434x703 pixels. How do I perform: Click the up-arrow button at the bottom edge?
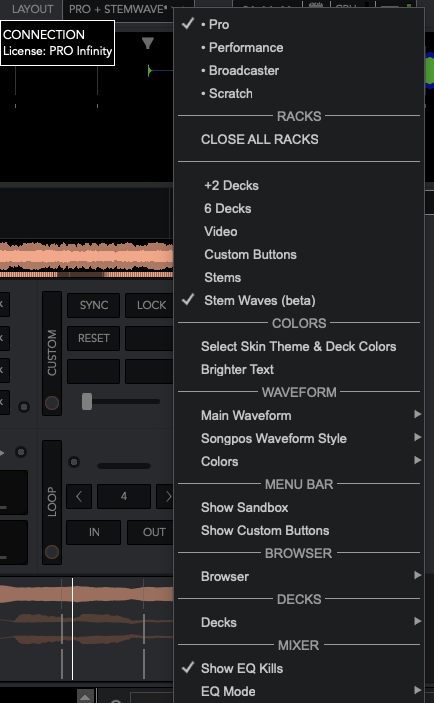[x=85, y=697]
